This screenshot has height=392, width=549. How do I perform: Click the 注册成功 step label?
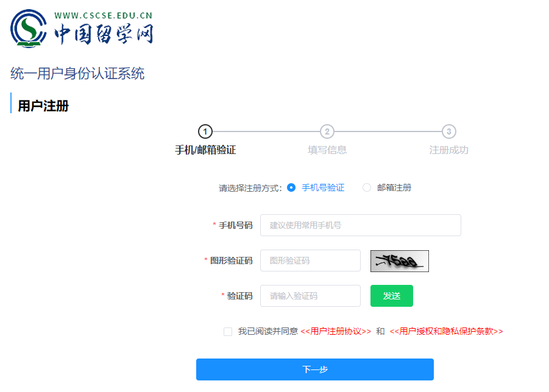449,150
